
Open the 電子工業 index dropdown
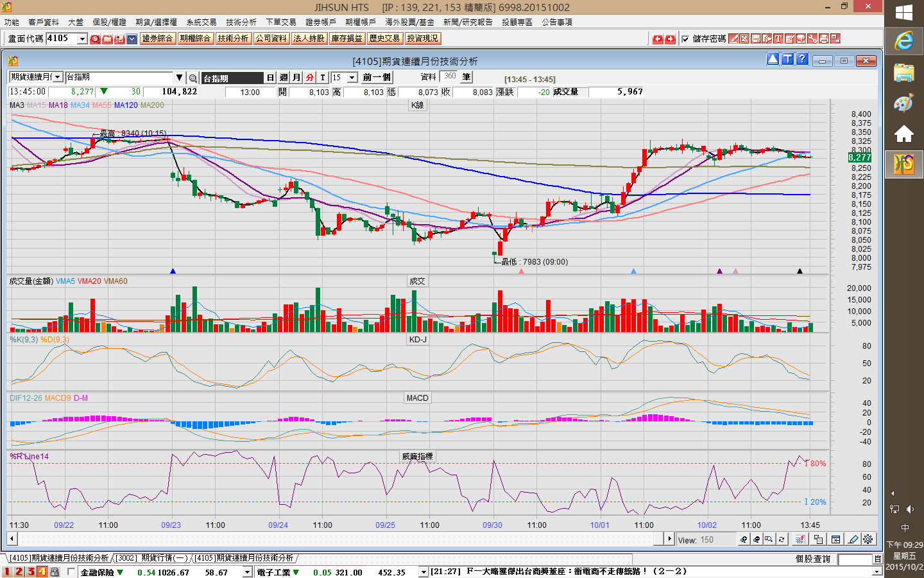click(x=423, y=572)
